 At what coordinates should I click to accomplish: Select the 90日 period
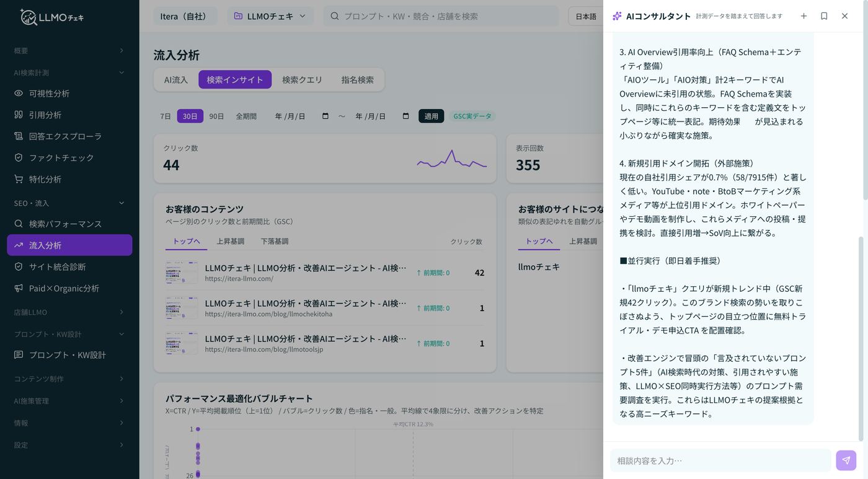click(x=216, y=116)
